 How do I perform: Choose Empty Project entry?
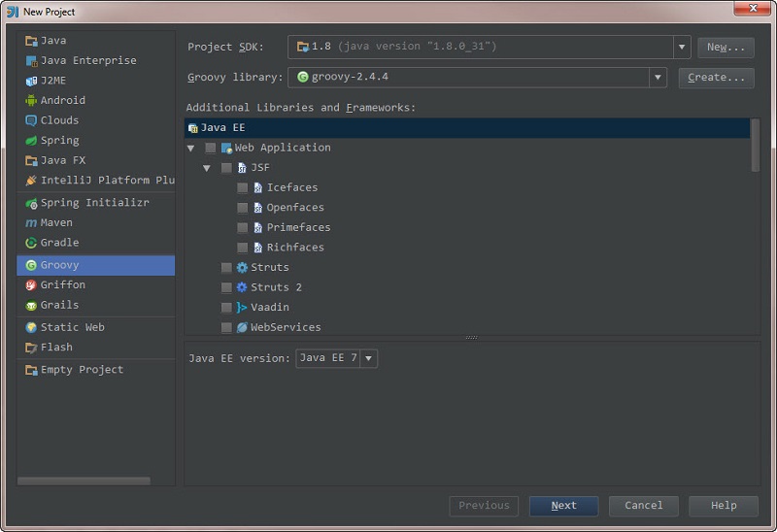95,370
